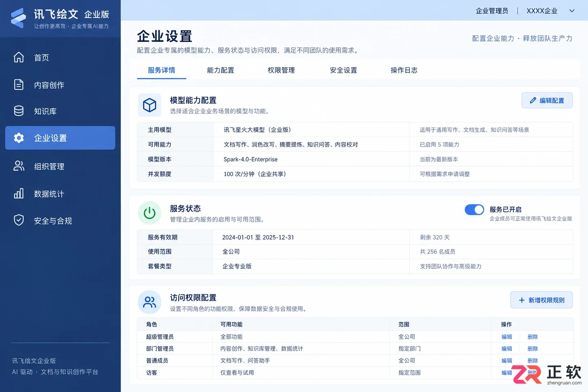The image size is (588, 392).
Task: Open 首页 in the sidebar
Action: pos(60,58)
